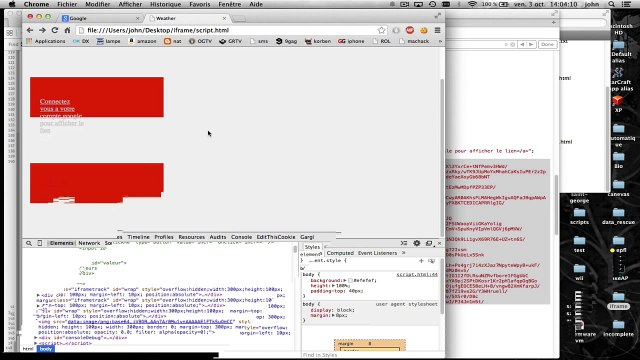Open the Time Machine menu icon
Screen dimensions: 640x360
point(432,4)
